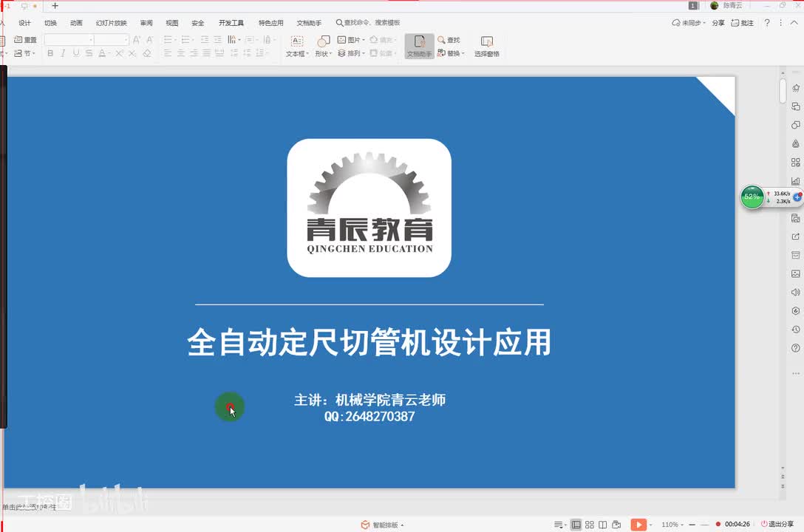
Task: Select the 幻灯片放映 (Slide Show) tab
Action: 112,23
